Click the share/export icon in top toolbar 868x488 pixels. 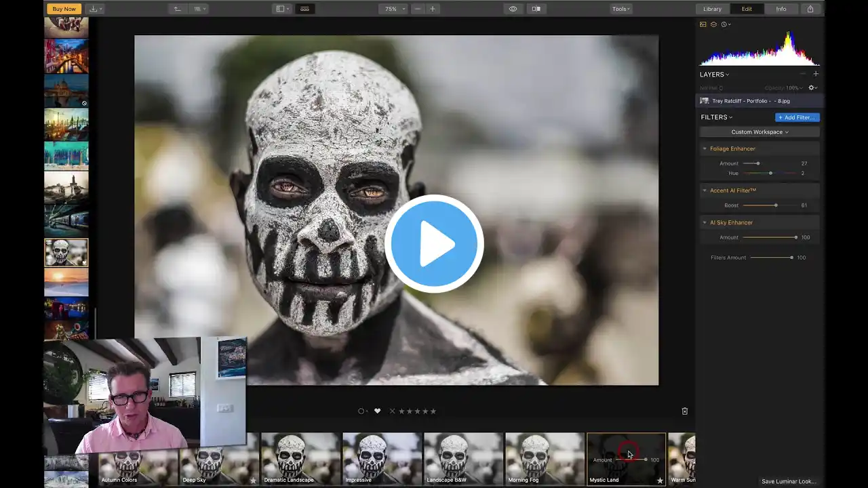point(810,9)
